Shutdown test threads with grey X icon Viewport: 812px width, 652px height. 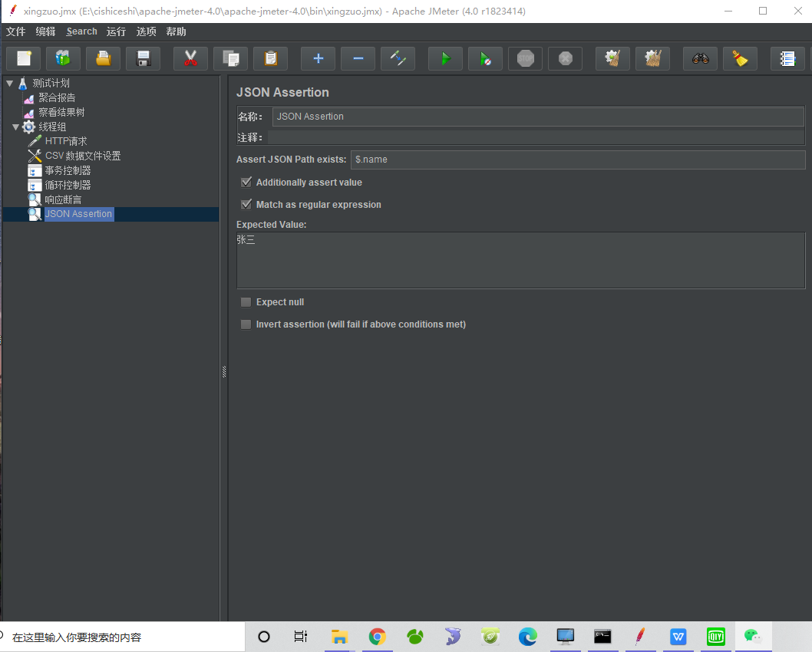pos(565,58)
